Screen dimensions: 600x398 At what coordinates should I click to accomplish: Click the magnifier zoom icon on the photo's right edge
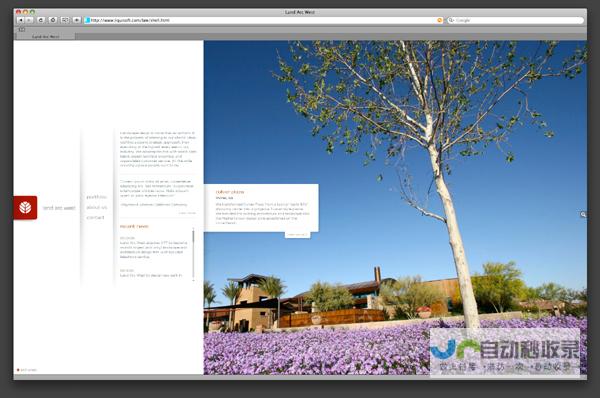(583, 214)
